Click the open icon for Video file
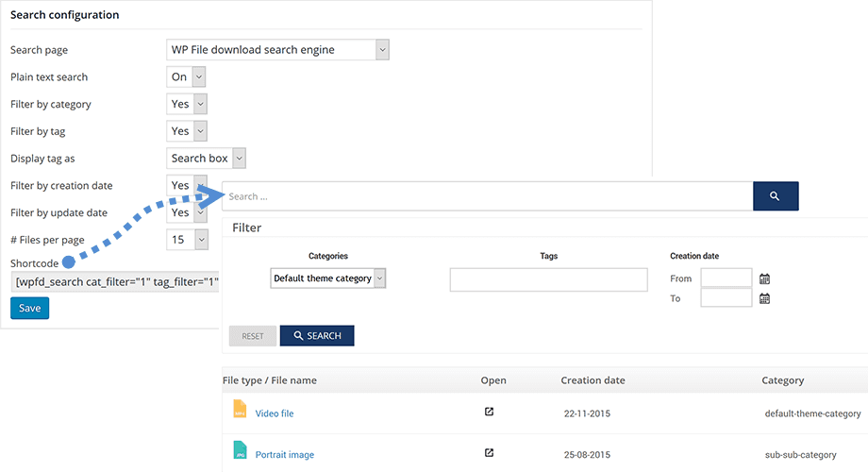 click(489, 412)
